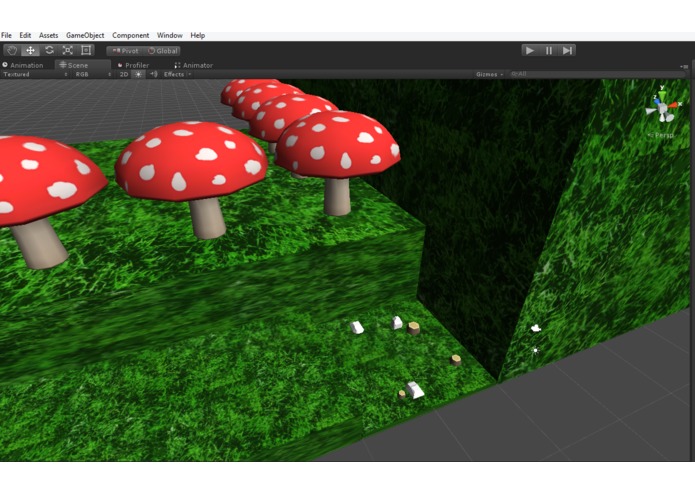Image resolution: width=695 pixels, height=494 pixels.
Task: Select the Rect transform tool
Action: (86, 51)
